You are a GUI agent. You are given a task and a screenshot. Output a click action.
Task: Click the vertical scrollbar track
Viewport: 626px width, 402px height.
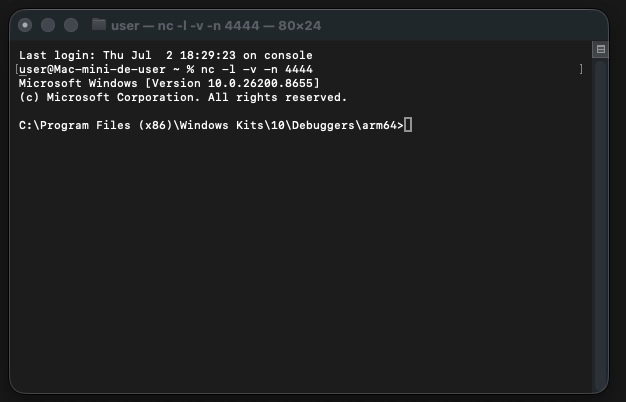tap(600, 226)
